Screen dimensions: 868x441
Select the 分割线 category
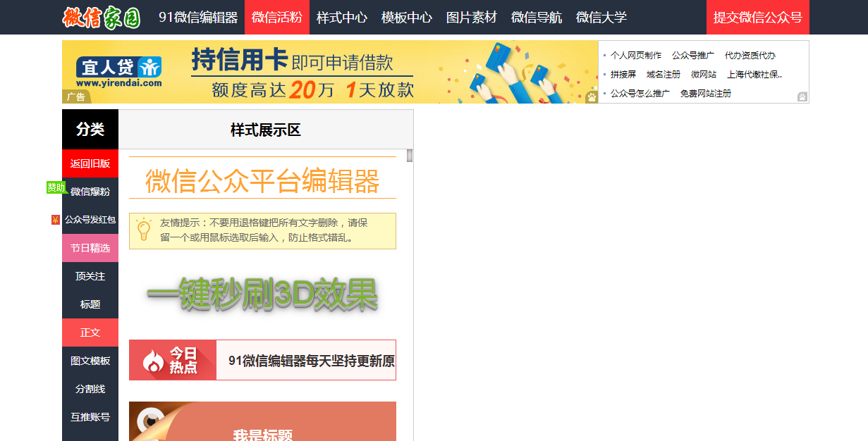point(90,389)
